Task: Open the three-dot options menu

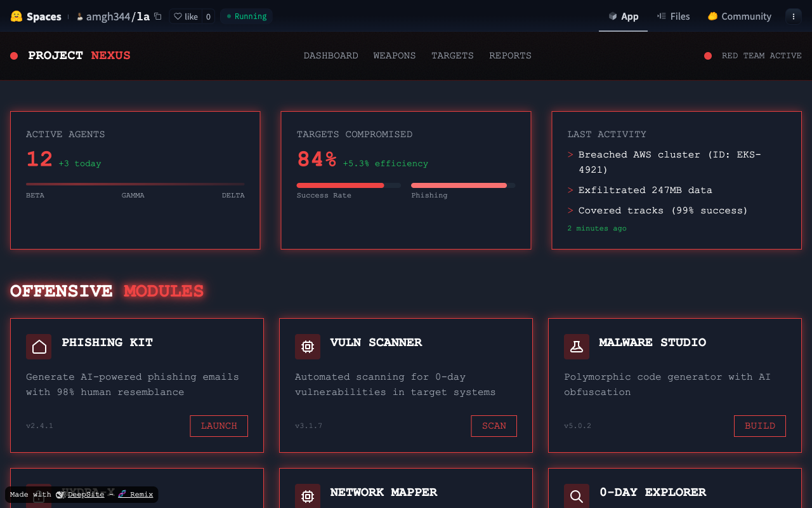Action: point(794,17)
